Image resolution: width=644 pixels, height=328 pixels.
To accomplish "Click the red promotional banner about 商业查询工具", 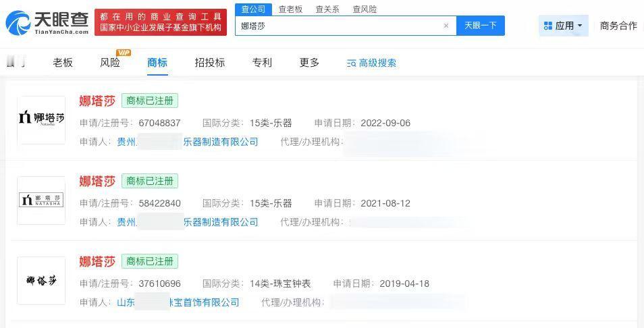I will [x=161, y=22].
